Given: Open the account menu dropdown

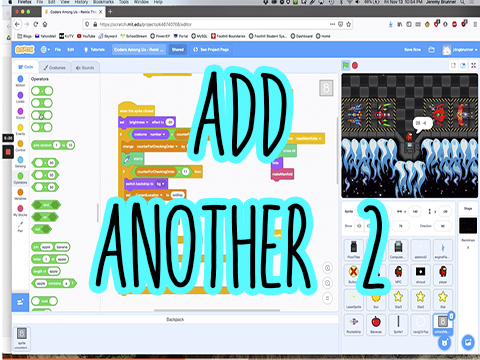Looking at the screenshot, I should (x=460, y=50).
